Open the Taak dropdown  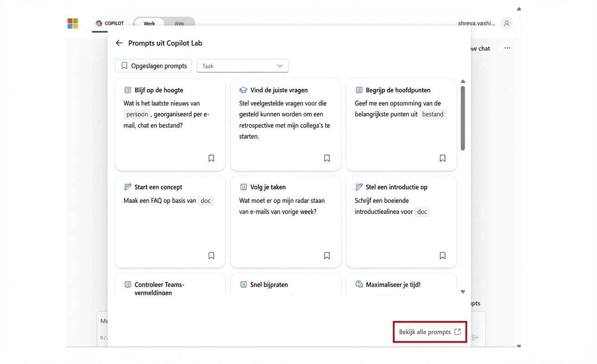(243, 66)
